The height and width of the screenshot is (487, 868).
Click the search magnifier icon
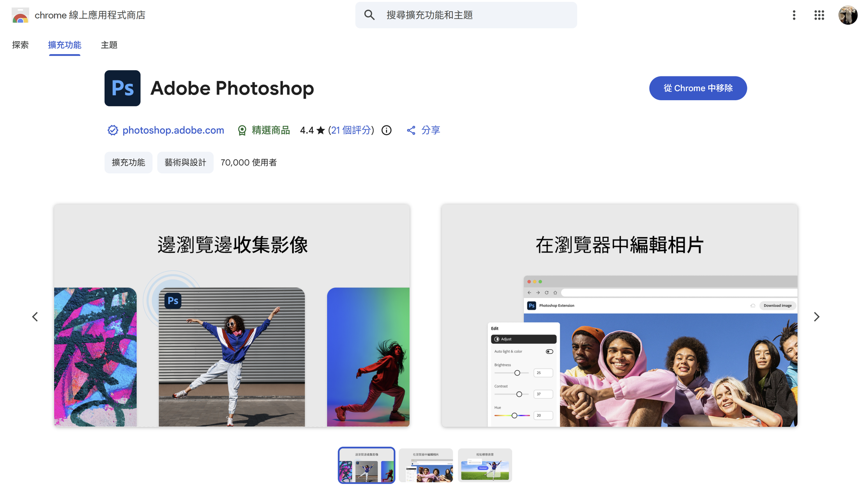[369, 15]
